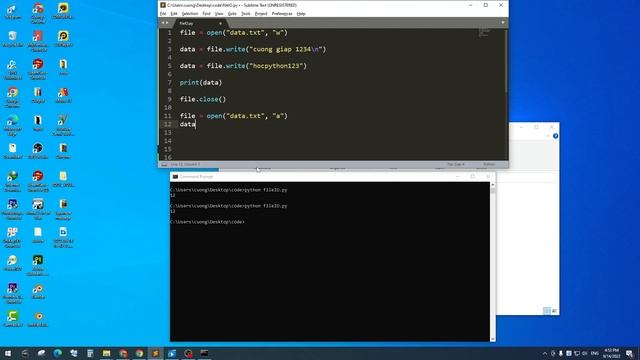Open the tab list dropdown arrow

pos(503,23)
